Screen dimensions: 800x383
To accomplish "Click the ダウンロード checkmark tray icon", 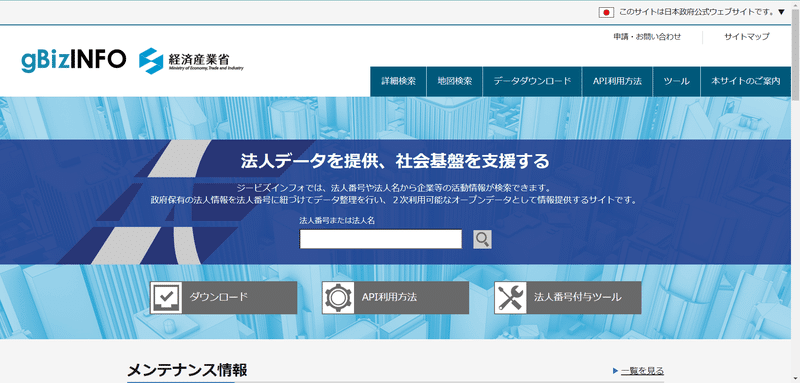I will point(166,297).
